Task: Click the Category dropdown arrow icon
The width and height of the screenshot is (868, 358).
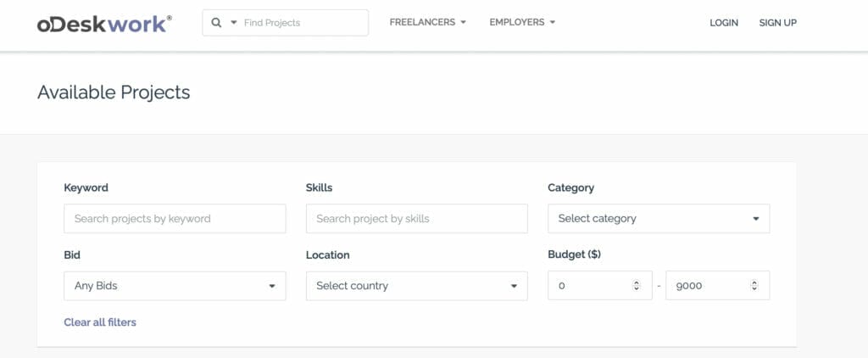Action: [x=755, y=219]
